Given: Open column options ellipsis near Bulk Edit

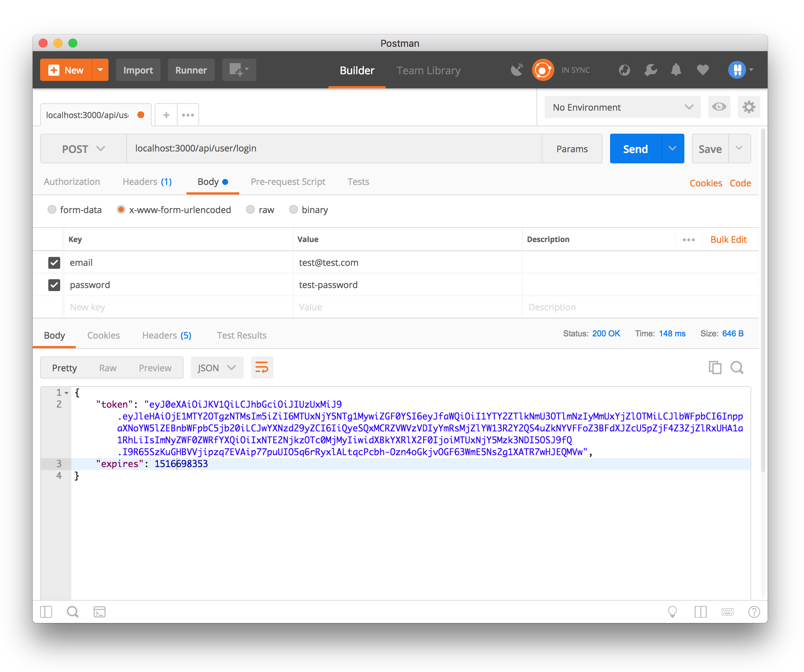Looking at the screenshot, I should 688,240.
